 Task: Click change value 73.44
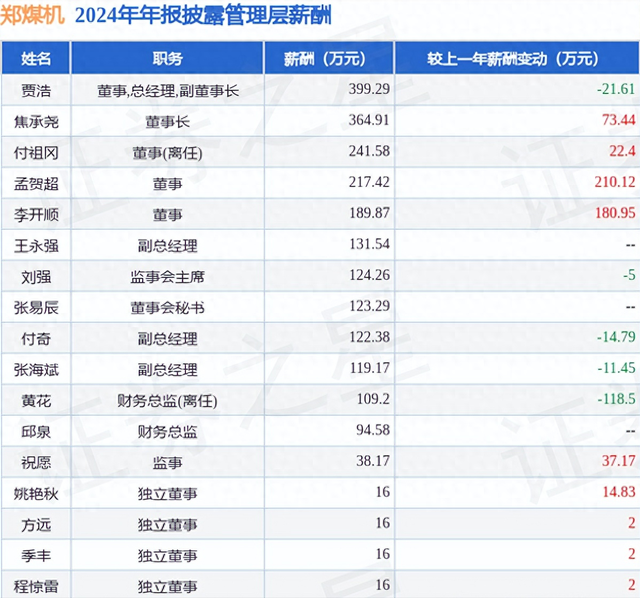(618, 120)
